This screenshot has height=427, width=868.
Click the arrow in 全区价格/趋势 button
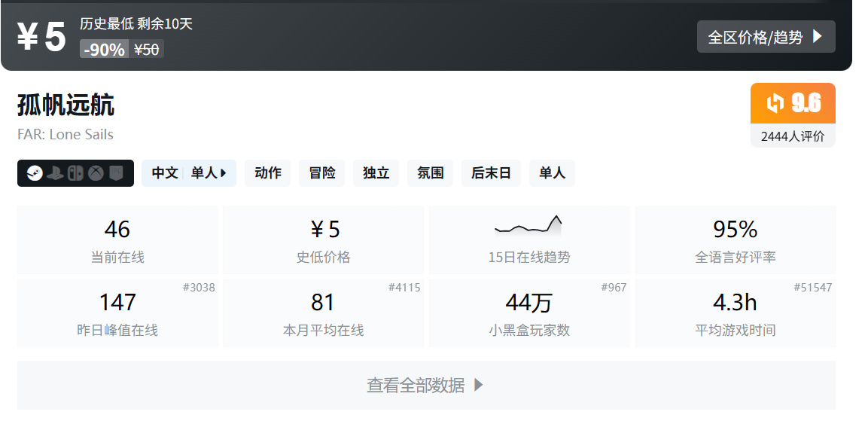(817, 37)
